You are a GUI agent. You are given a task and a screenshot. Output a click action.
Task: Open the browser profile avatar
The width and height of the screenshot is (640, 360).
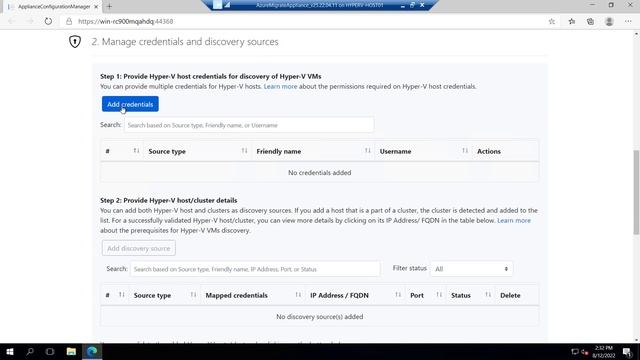[x=609, y=21]
